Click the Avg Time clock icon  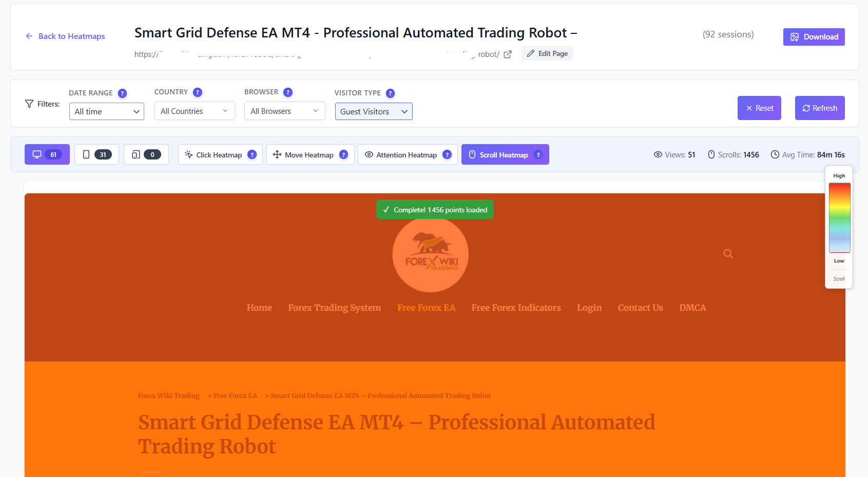pyautogui.click(x=775, y=154)
